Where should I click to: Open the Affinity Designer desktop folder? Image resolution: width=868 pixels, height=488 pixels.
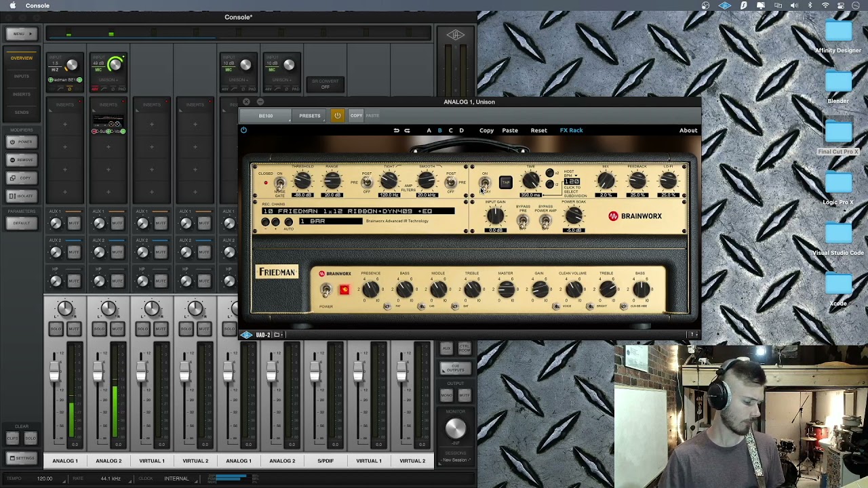point(838,31)
